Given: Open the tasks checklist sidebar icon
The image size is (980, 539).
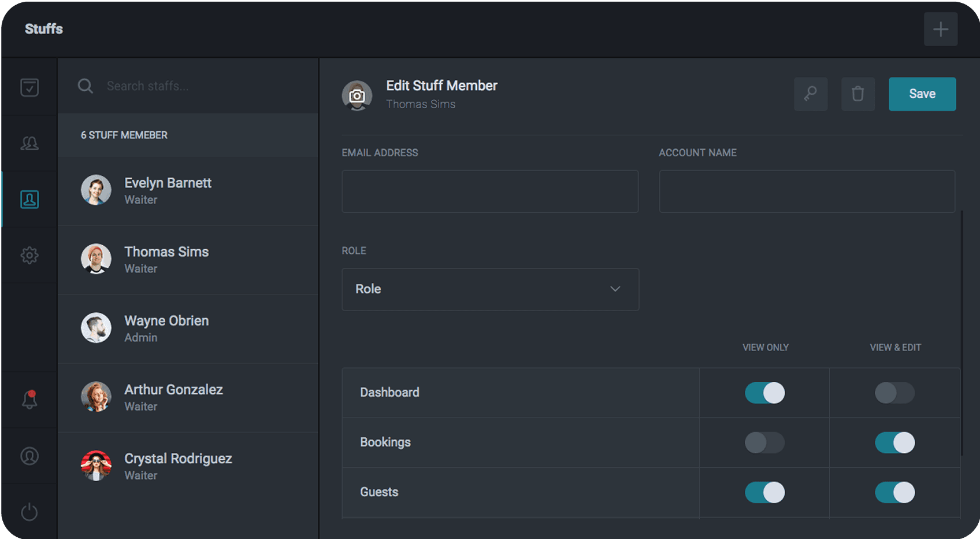Looking at the screenshot, I should (29, 87).
